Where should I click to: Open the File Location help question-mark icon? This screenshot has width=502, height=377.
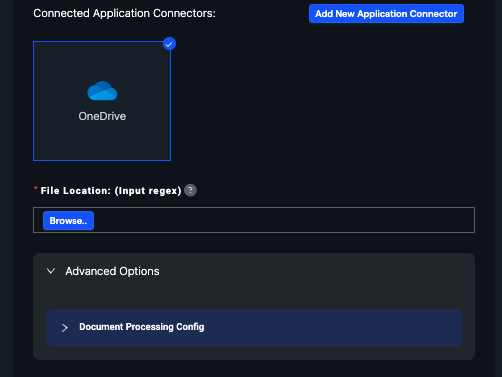190,190
